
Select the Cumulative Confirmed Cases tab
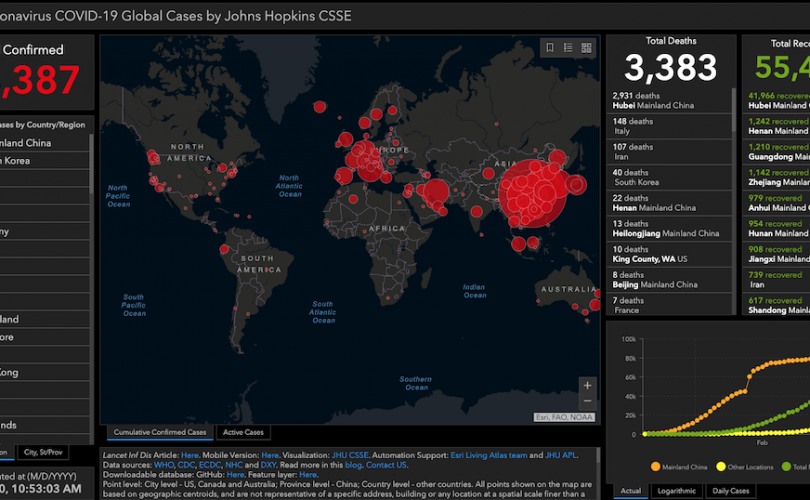point(160,432)
